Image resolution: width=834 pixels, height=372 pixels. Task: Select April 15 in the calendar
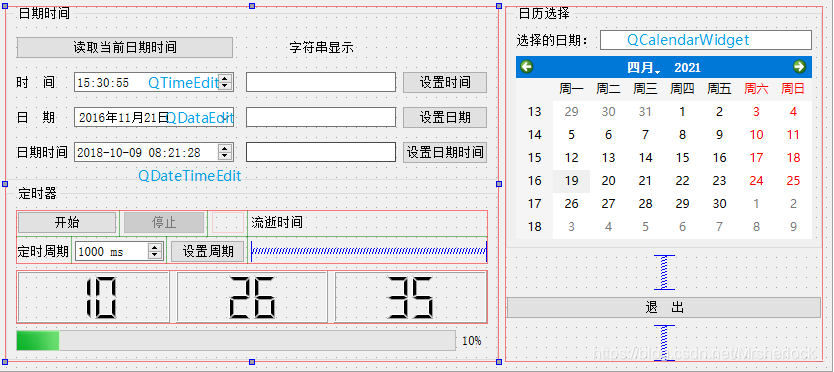click(682, 158)
